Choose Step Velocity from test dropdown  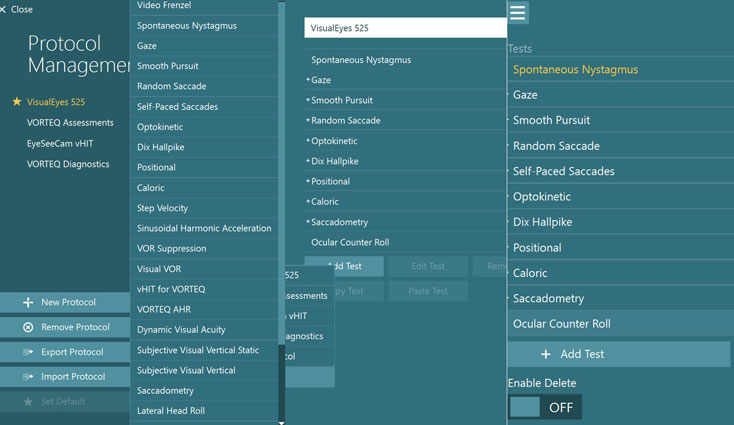tap(204, 208)
